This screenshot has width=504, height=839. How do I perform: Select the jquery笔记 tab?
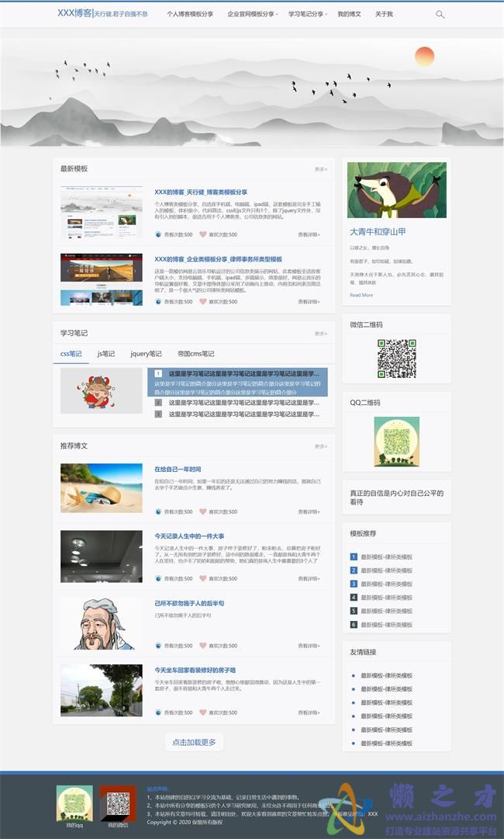click(x=146, y=354)
